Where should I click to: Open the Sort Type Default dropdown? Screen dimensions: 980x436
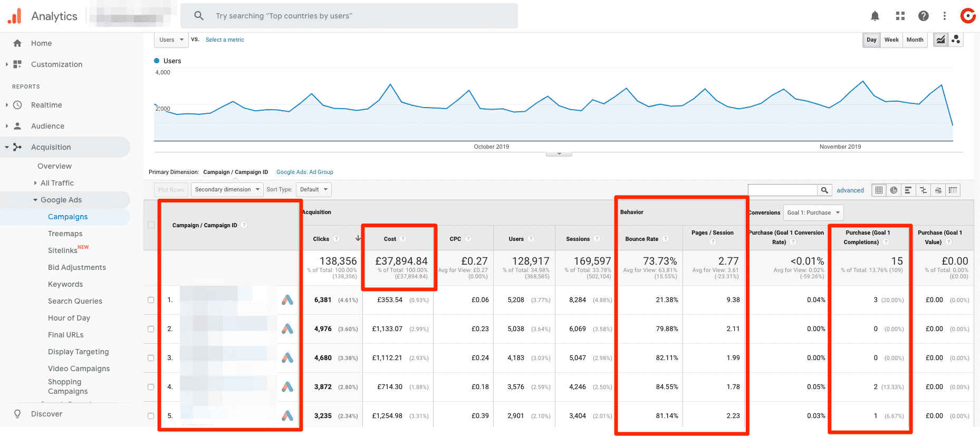pos(313,190)
